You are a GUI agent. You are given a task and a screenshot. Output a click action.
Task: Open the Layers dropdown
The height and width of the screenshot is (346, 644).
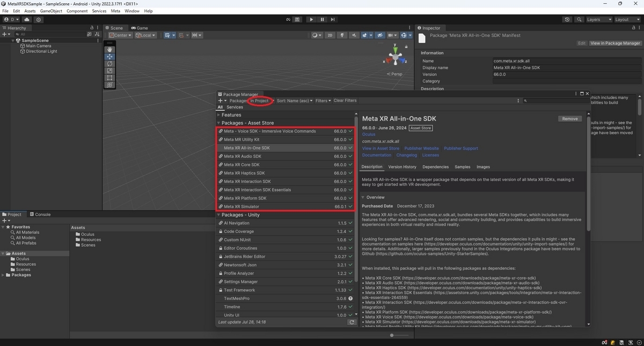(x=598, y=19)
